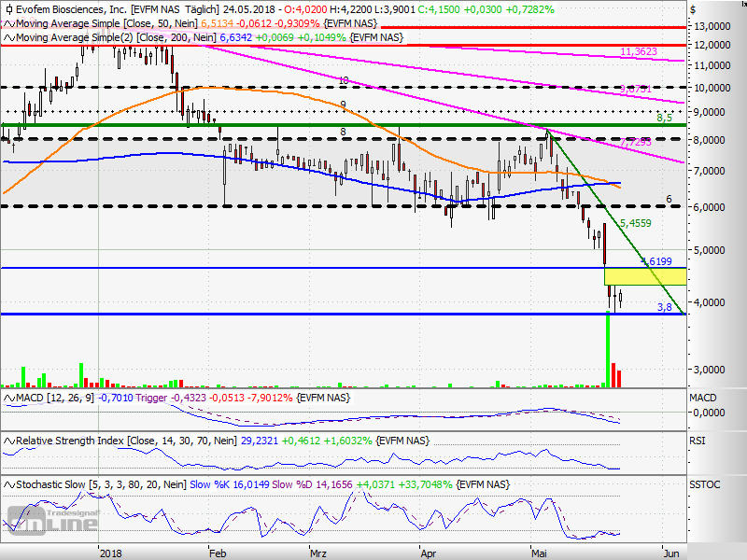Viewport: 747px width, 560px height.
Task: Click the [EVFM NAS Täglich] symbol label
Action: pyautogui.click(x=176, y=9)
